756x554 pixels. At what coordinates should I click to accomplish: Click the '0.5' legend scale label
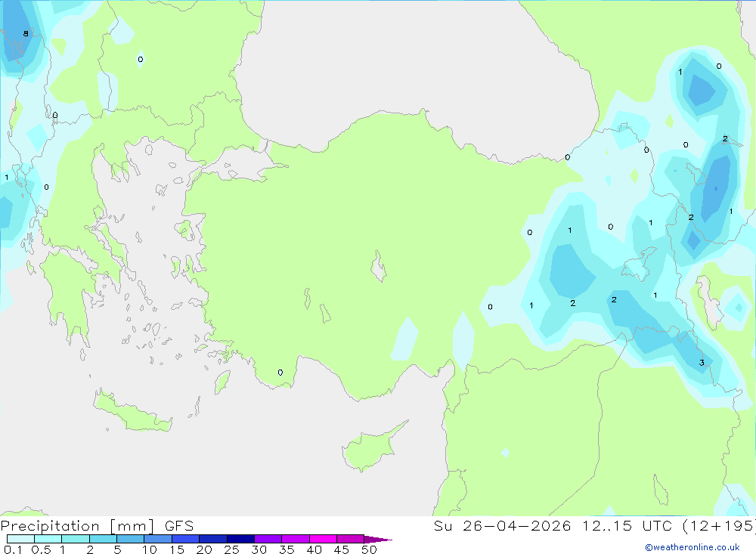pyautogui.click(x=41, y=549)
